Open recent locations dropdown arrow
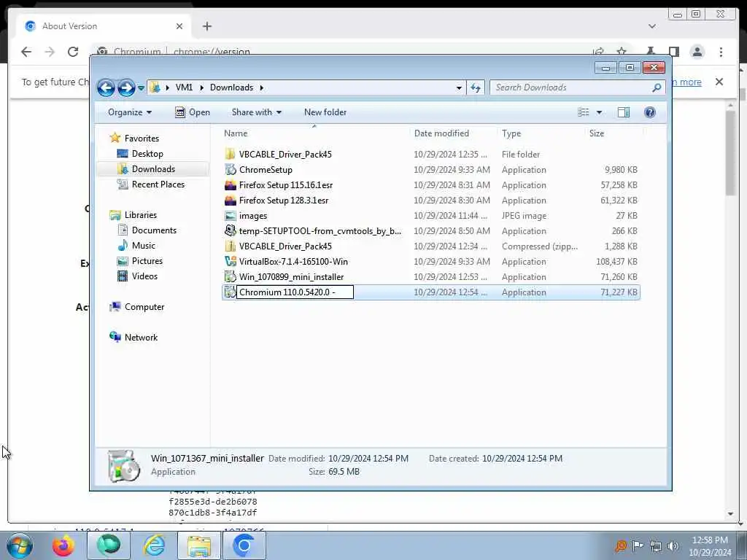747x560 pixels. pos(141,88)
